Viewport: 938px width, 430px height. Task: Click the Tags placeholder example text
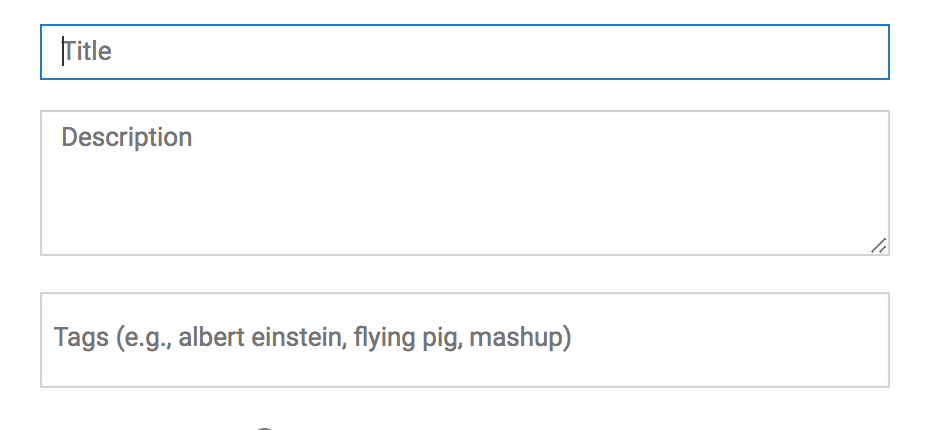coord(312,338)
